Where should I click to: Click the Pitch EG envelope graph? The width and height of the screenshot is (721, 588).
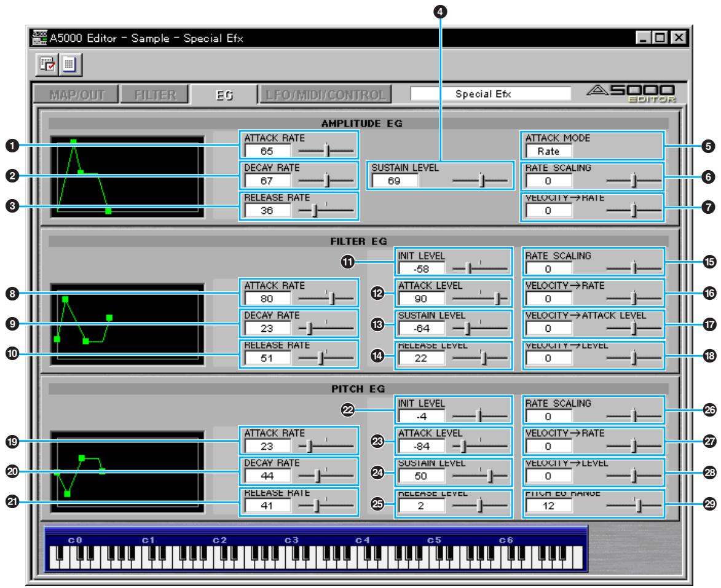(x=127, y=472)
